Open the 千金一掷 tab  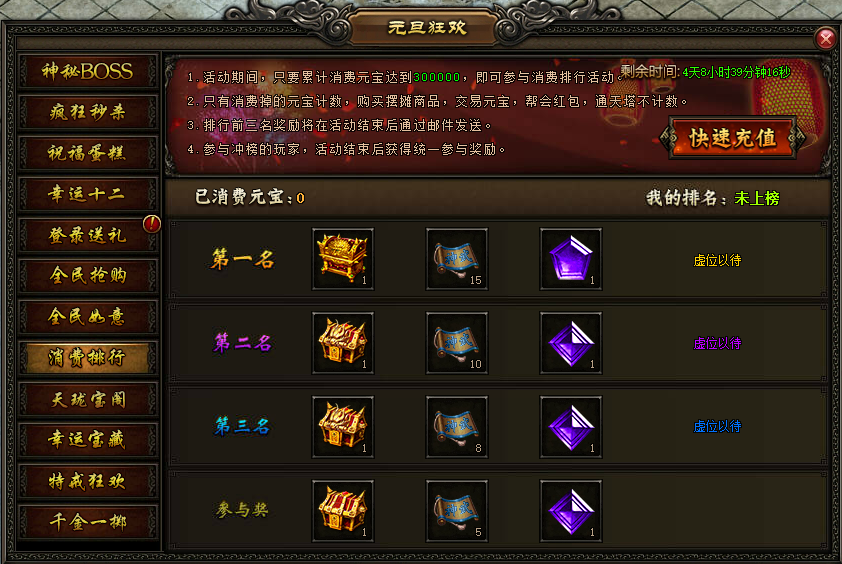tap(88, 522)
